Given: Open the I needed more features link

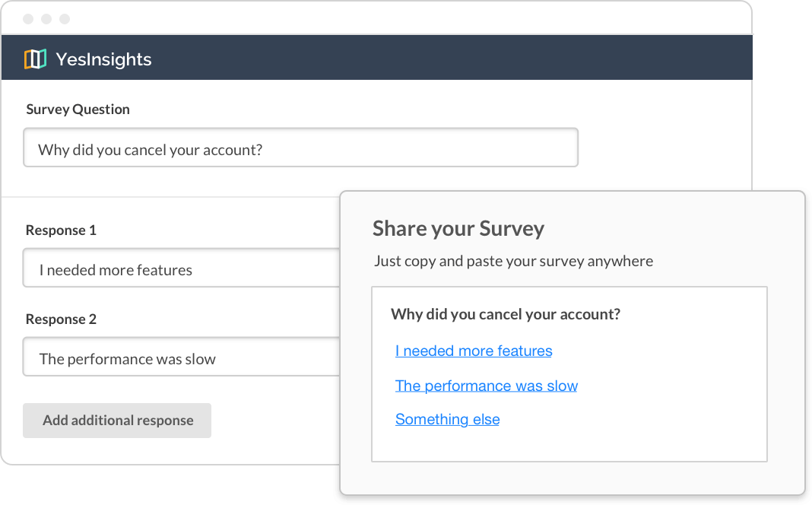Looking at the screenshot, I should 473,351.
